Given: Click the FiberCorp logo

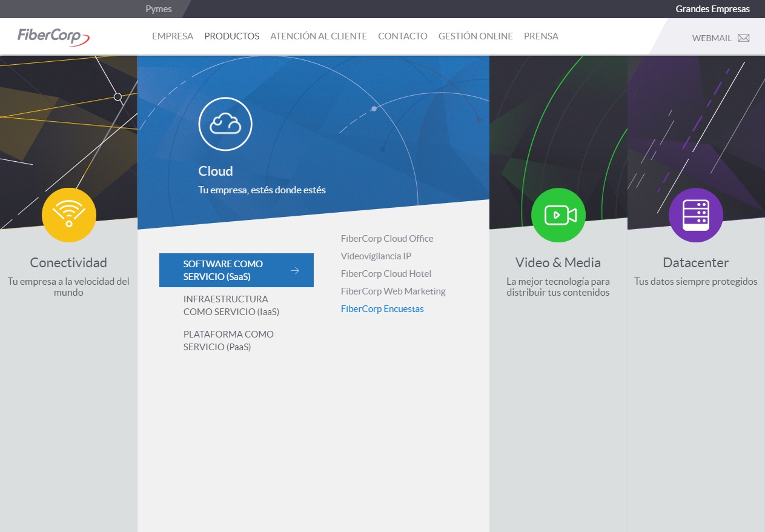Looking at the screenshot, I should tap(54, 36).
